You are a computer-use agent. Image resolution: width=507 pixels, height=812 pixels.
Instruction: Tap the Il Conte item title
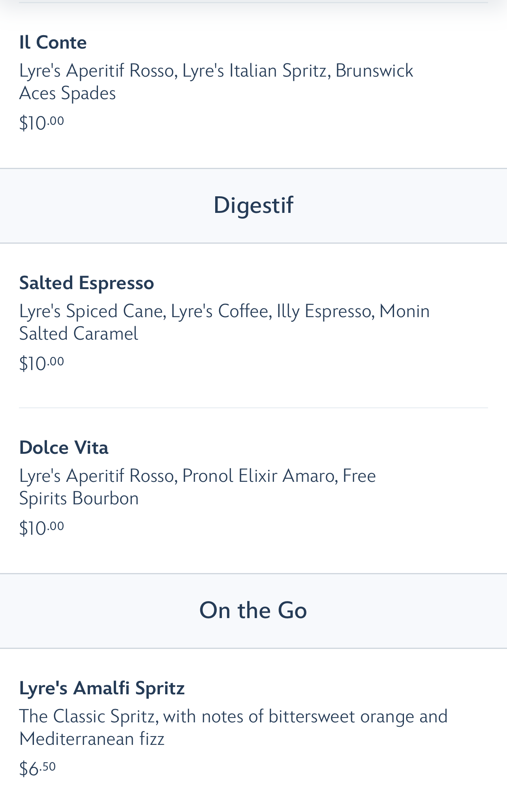(53, 43)
